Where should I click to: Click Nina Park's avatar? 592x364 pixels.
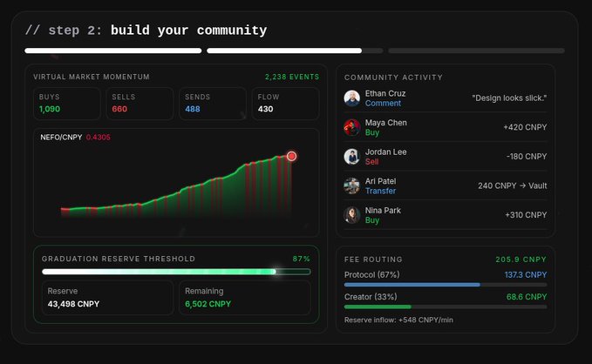(352, 215)
